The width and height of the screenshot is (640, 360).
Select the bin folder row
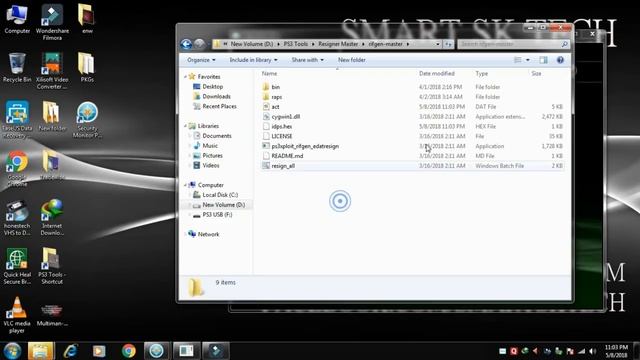(x=412, y=87)
